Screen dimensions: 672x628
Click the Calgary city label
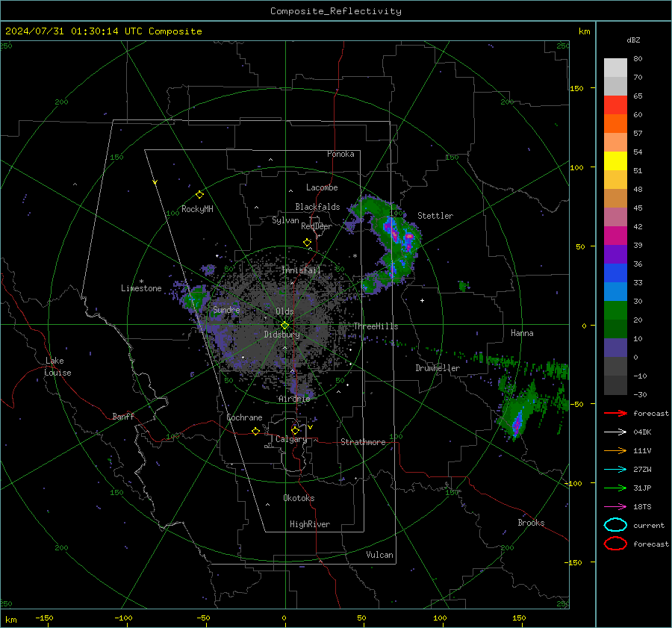pyautogui.click(x=291, y=439)
